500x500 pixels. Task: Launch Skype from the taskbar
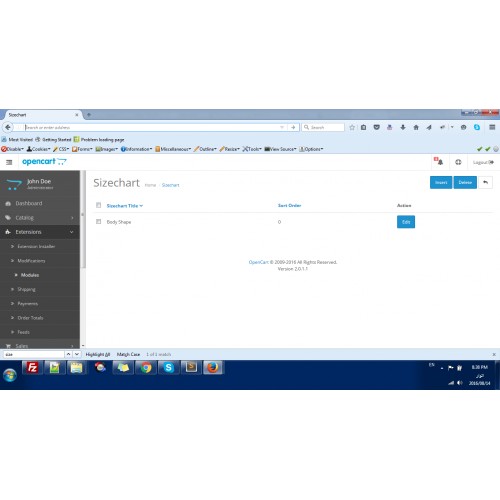pyautogui.click(x=169, y=368)
